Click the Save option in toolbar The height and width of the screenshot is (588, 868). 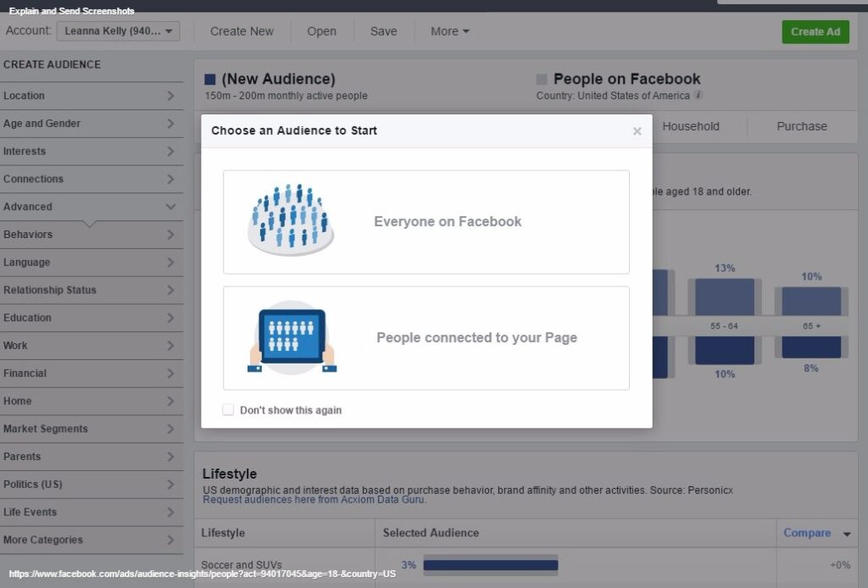pyautogui.click(x=383, y=31)
